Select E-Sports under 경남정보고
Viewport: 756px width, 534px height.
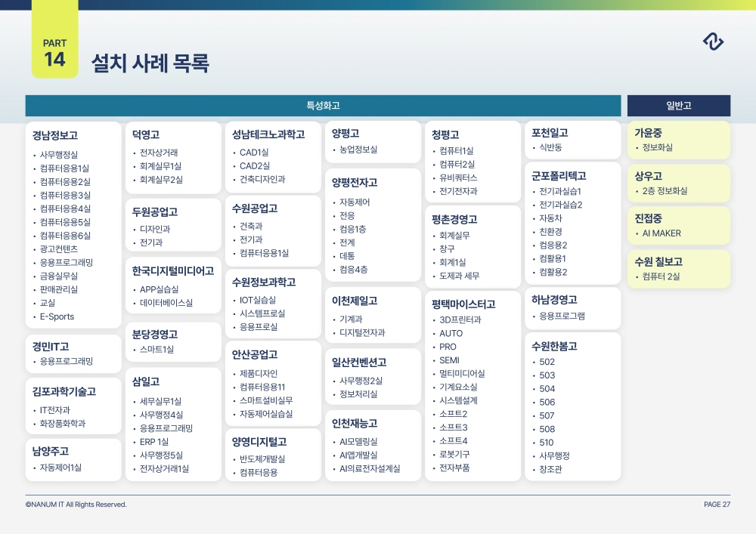point(57,316)
